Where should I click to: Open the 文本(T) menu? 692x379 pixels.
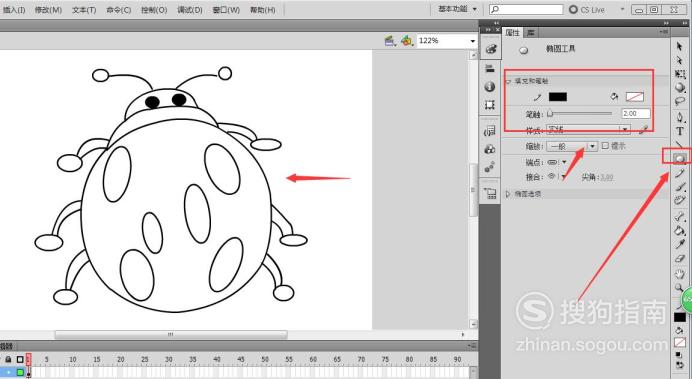84,10
